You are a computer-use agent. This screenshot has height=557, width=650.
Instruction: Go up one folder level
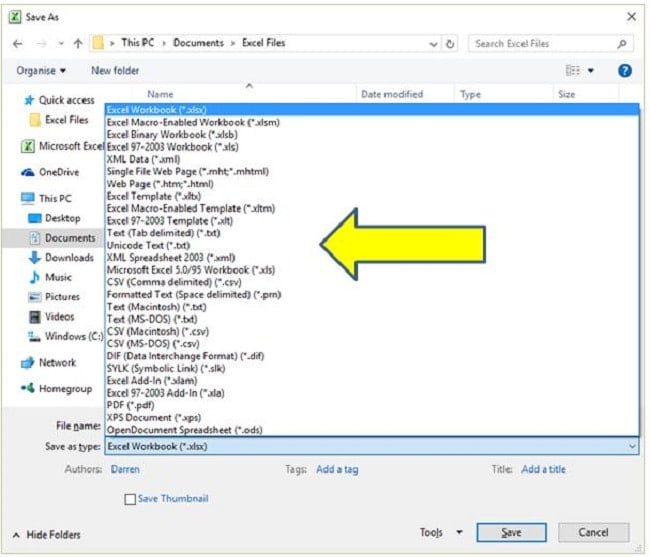click(x=78, y=44)
